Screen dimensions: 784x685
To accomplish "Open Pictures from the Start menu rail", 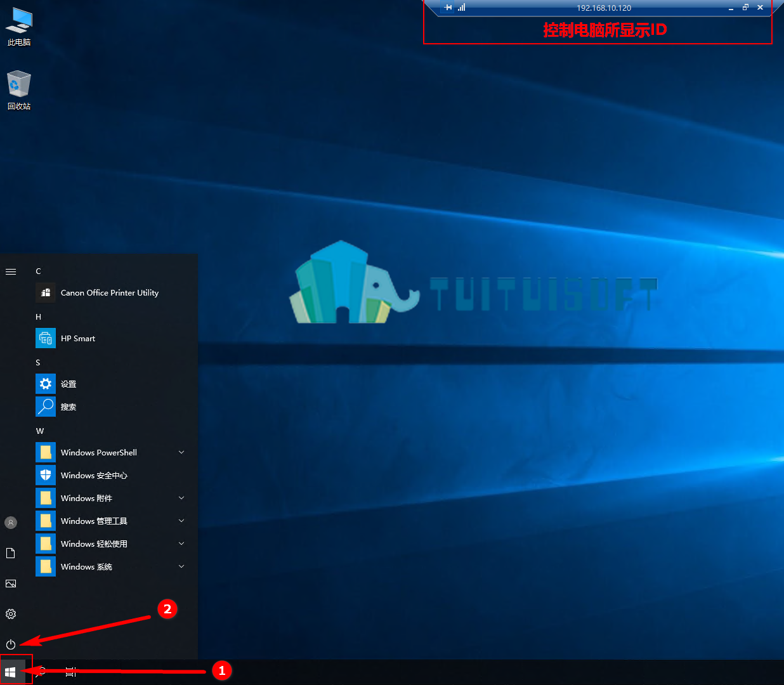I will 11,584.
